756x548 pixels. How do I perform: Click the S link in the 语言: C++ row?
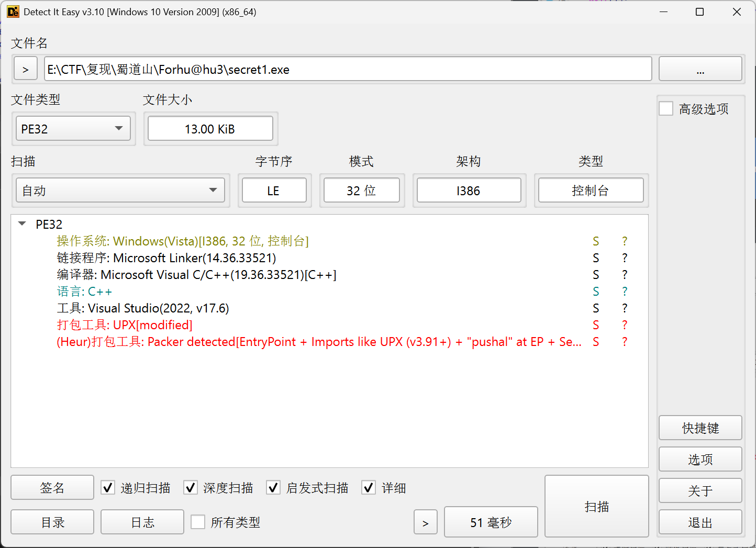click(x=596, y=291)
